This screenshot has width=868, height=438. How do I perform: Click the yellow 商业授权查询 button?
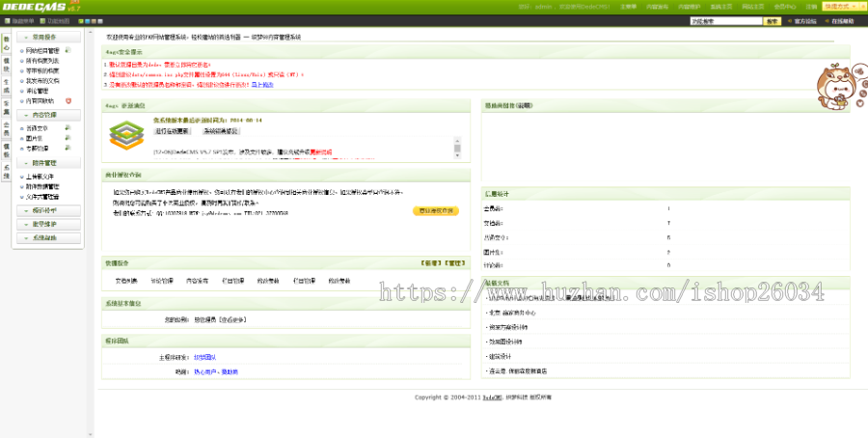pos(436,210)
